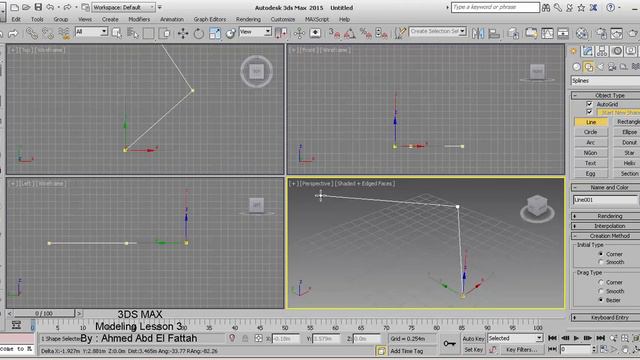Image resolution: width=640 pixels, height=360 pixels.
Task: Click the key-shaped Set Keys icon
Action: click(x=449, y=344)
